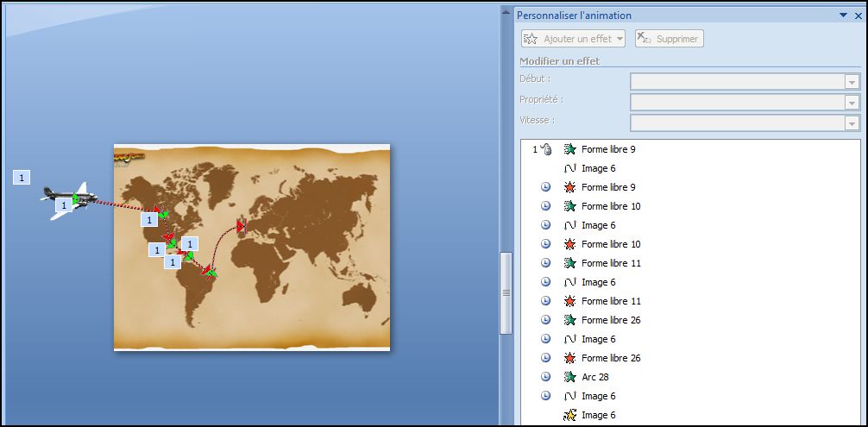
Task: Click clock icon beside Forme libre 9 exit
Action: click(546, 187)
